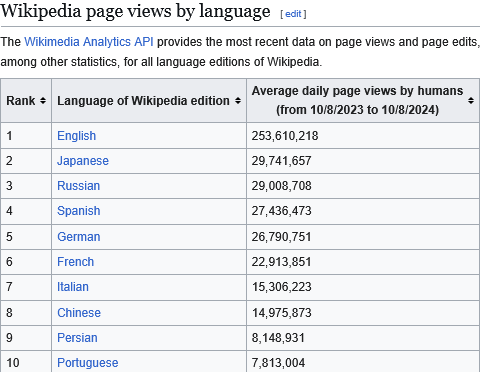Select the value 7,813,004
Screen dimensions: 480x372
pos(278,363)
